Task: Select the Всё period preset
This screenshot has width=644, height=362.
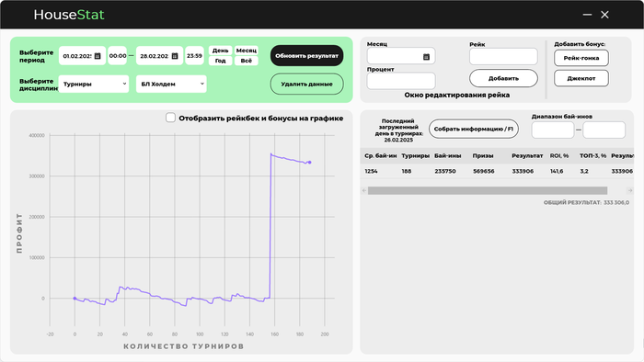Action: click(247, 61)
